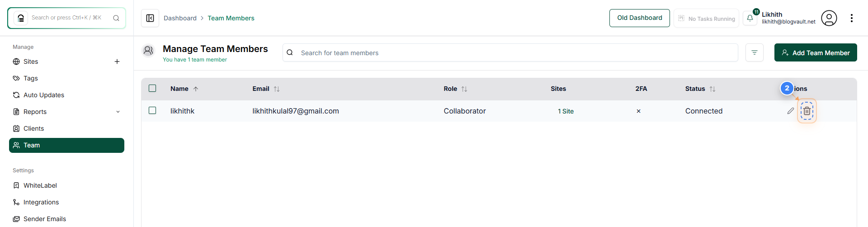This screenshot has width=868, height=227.
Task: Open the notifications bell
Action: point(750,18)
